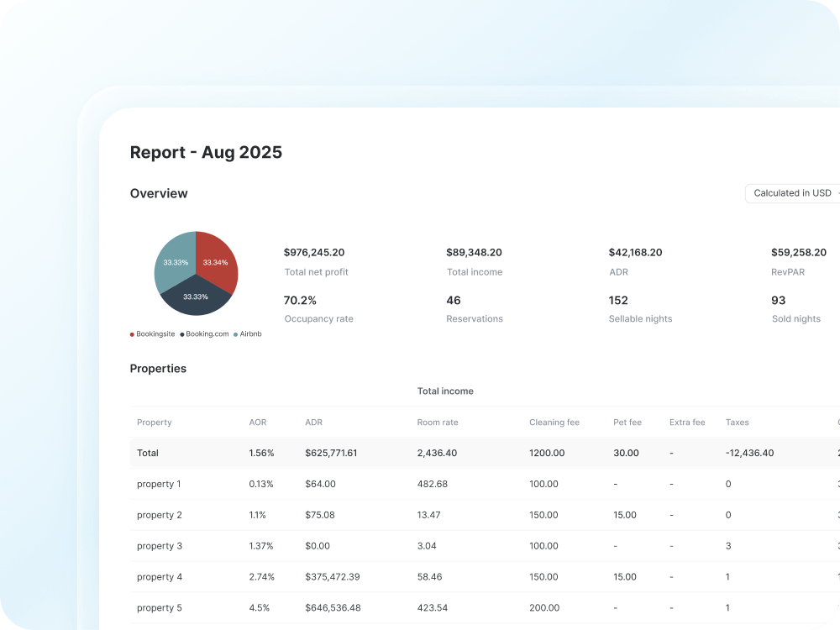Open the Calculated in USD currency selector
Image resolution: width=840 pixels, height=630 pixels.
(x=791, y=193)
